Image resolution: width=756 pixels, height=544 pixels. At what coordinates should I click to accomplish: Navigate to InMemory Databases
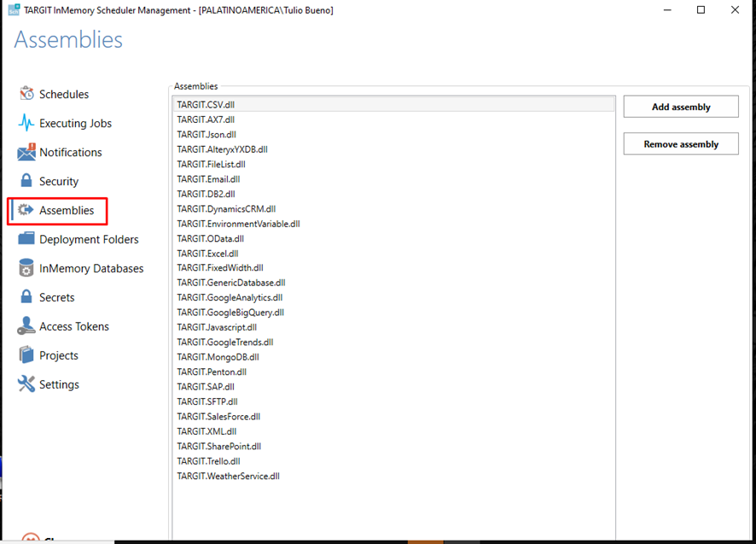pyautogui.click(x=91, y=268)
